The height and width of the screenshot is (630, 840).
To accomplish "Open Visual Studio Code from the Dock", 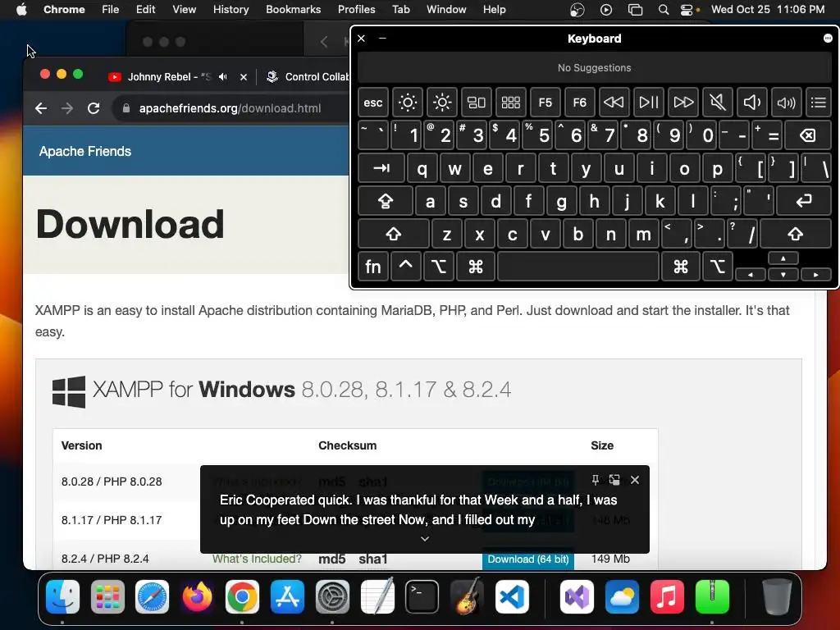I will (x=512, y=596).
